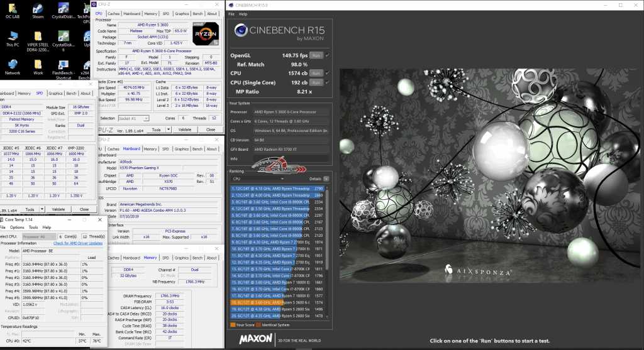
Task: Open the Network desktop icon
Action: [x=12, y=64]
